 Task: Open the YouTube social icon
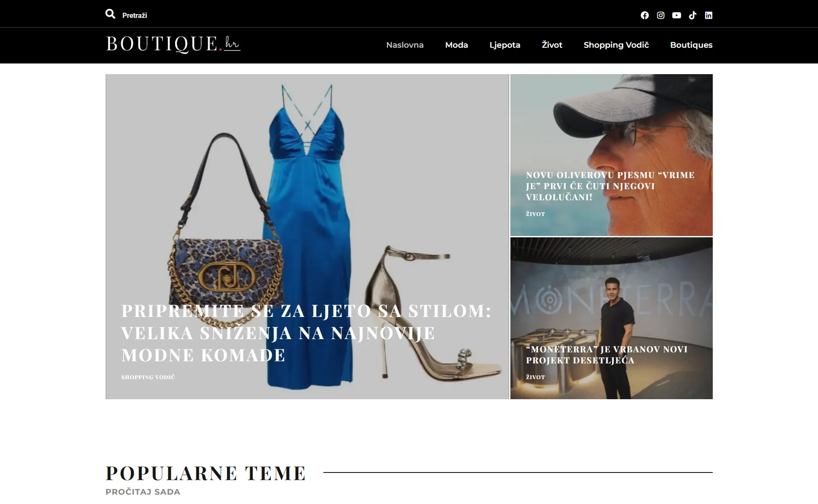pos(677,15)
